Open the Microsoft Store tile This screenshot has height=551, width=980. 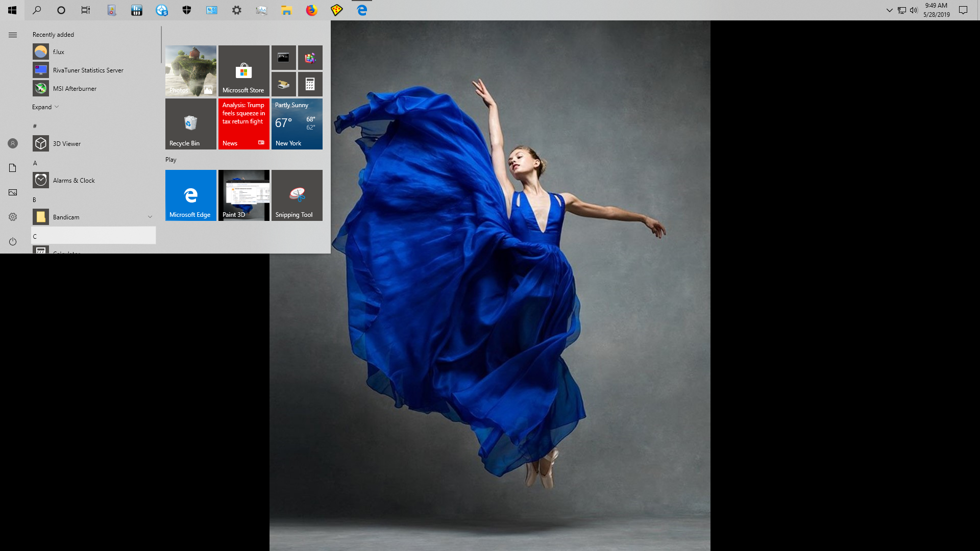[243, 71]
